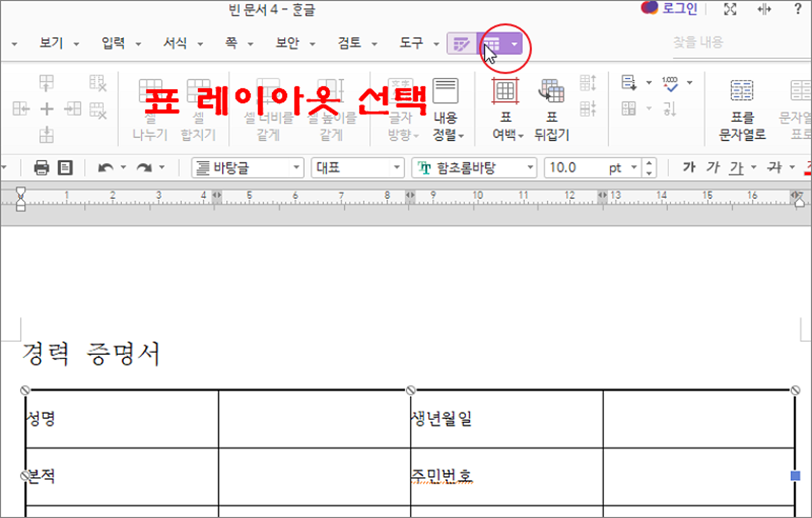Open the 대표 language combo box
The image size is (812, 518).
point(358,168)
